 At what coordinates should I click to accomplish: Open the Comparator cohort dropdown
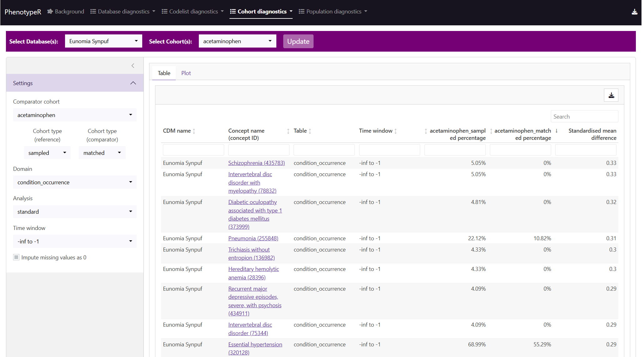(75, 115)
